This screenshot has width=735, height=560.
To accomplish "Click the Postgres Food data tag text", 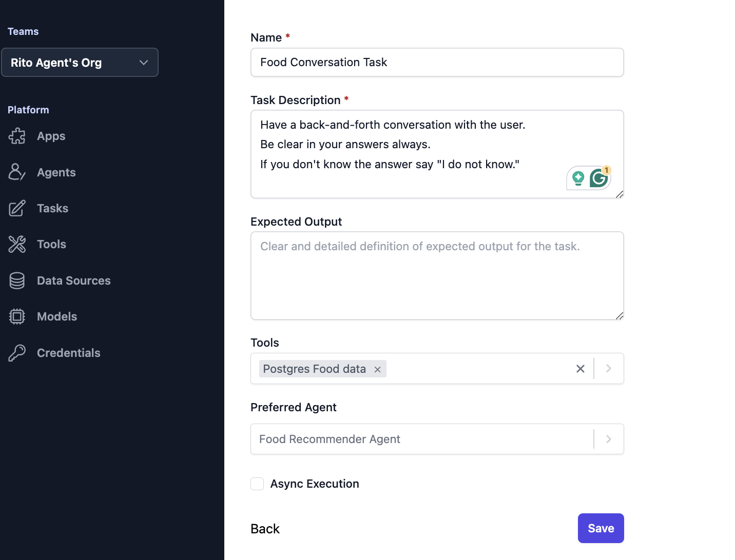I will coord(314,369).
